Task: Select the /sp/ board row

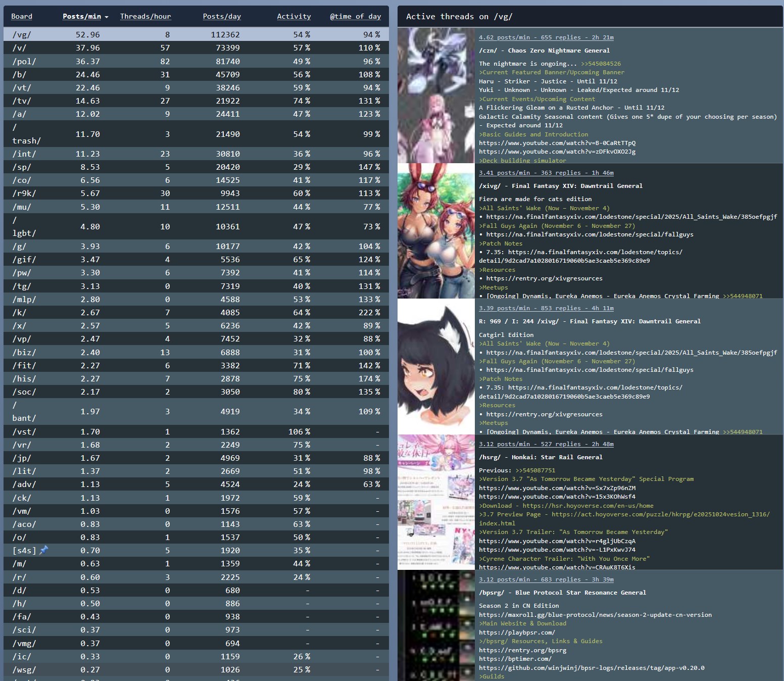Action: click(x=196, y=167)
